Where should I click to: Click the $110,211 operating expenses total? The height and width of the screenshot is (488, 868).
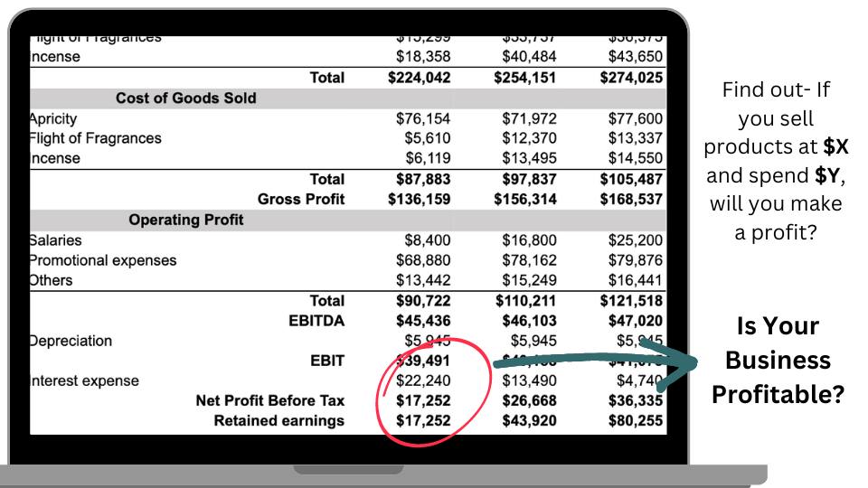[x=524, y=301]
